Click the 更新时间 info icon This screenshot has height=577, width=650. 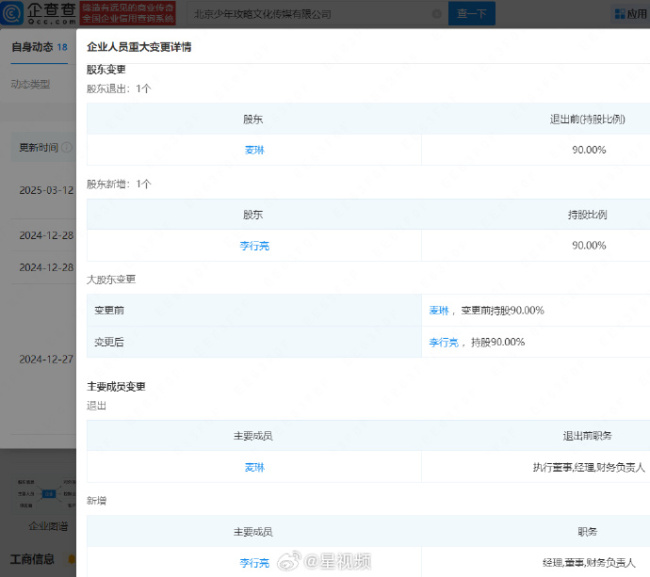66,147
